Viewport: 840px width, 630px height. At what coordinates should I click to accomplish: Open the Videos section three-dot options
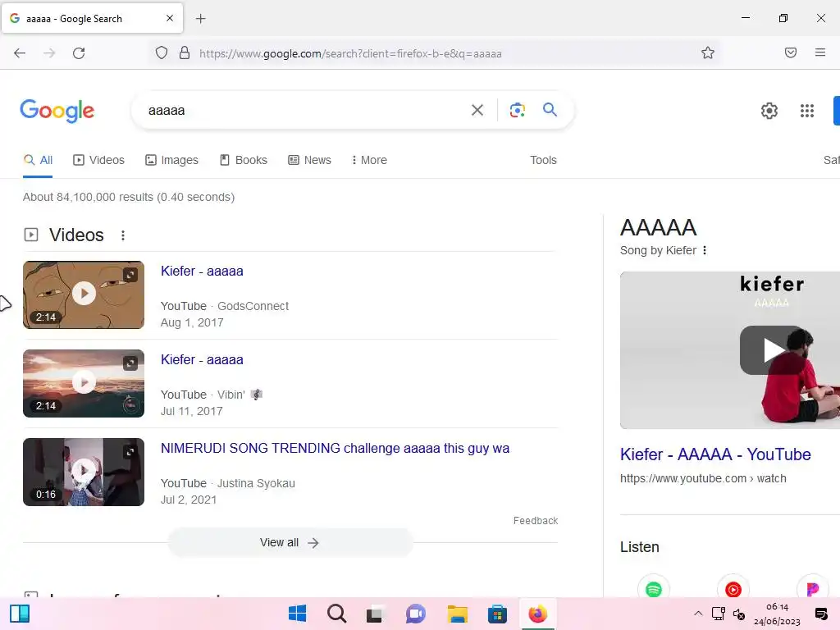[123, 235]
